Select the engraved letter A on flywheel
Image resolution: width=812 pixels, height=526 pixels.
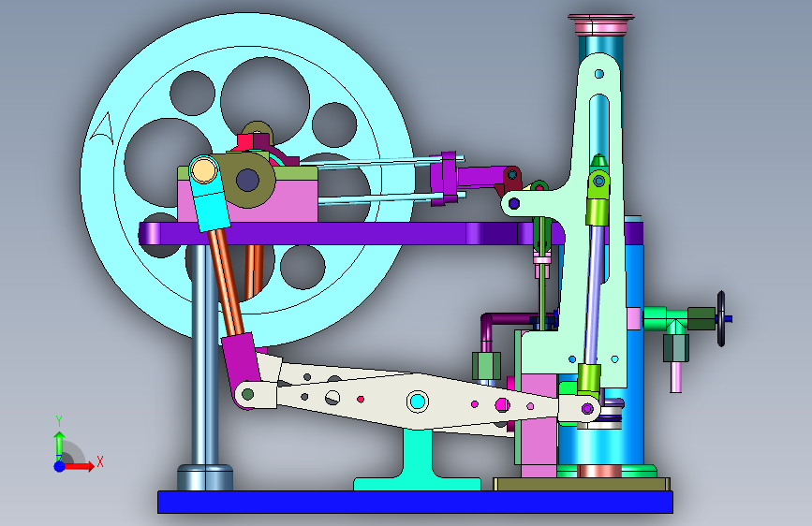pyautogui.click(x=103, y=128)
